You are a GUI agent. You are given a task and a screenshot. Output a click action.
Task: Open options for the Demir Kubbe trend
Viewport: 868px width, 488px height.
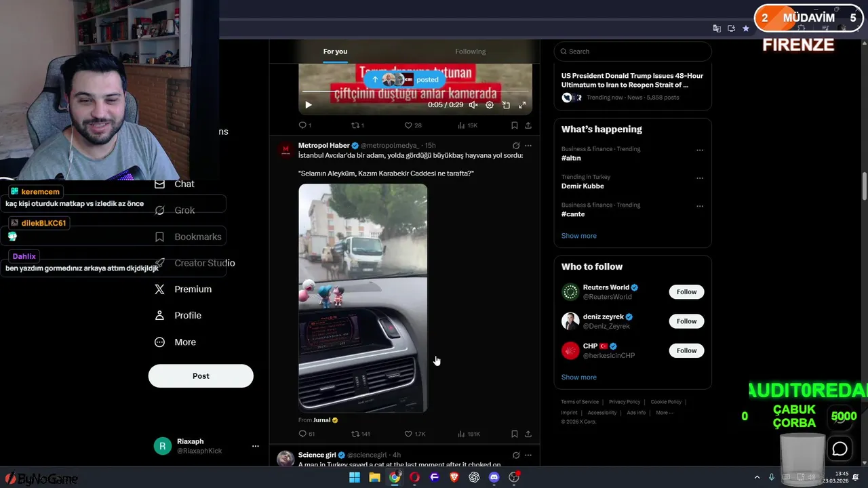point(700,178)
